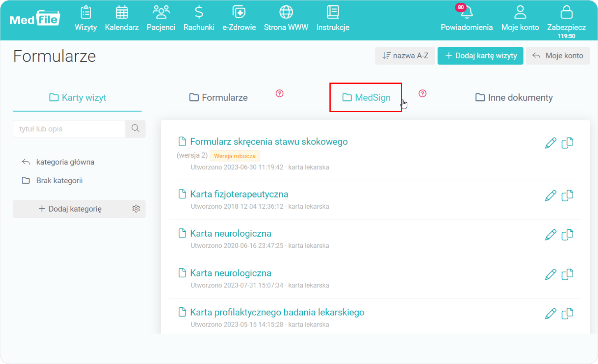Click category settings gear icon
Image resolution: width=598 pixels, height=364 pixels.
136,209
